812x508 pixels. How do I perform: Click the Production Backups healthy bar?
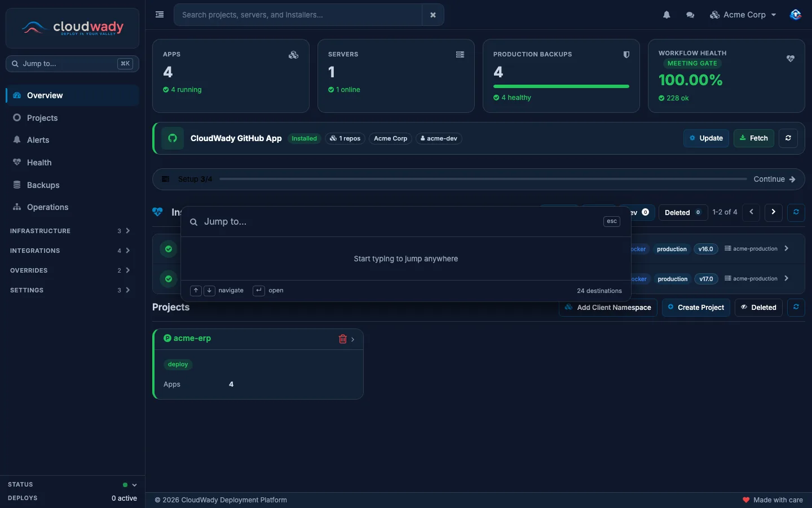[561, 86]
